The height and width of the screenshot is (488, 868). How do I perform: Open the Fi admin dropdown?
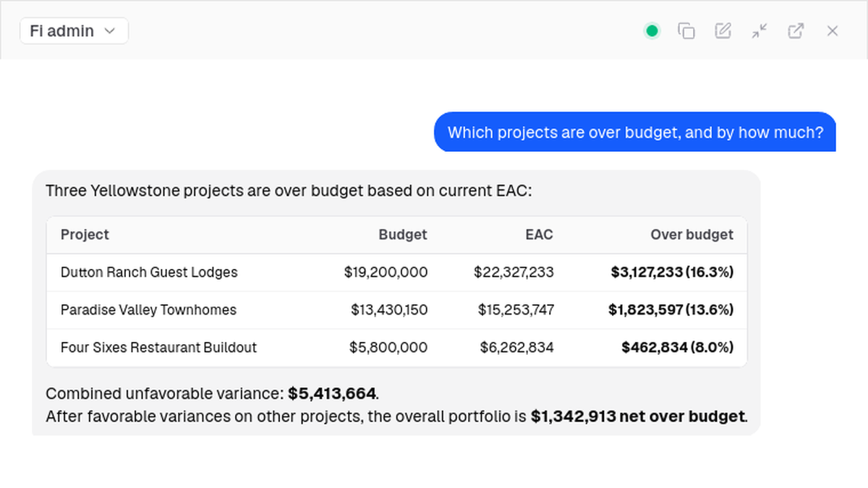[x=74, y=31]
